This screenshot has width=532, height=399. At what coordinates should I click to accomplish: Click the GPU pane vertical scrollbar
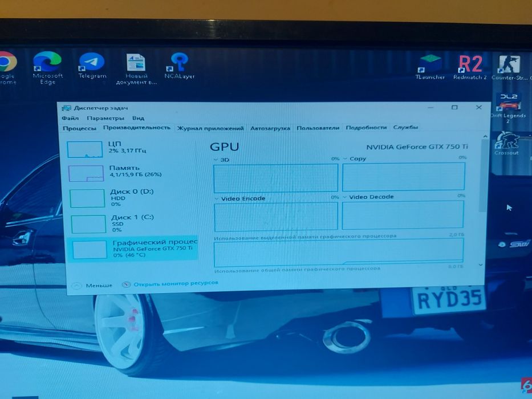(x=483, y=175)
